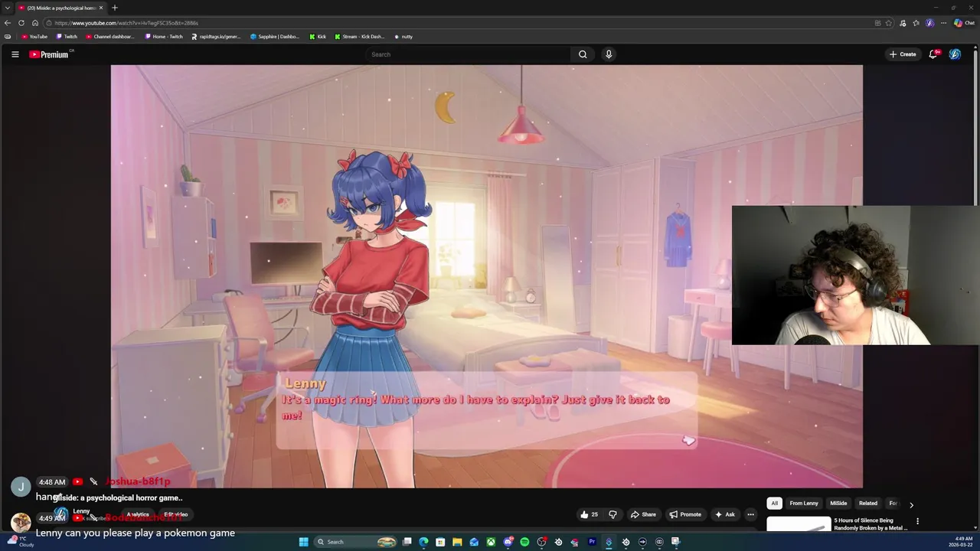Open the tab search dropdown arrow

point(8,8)
